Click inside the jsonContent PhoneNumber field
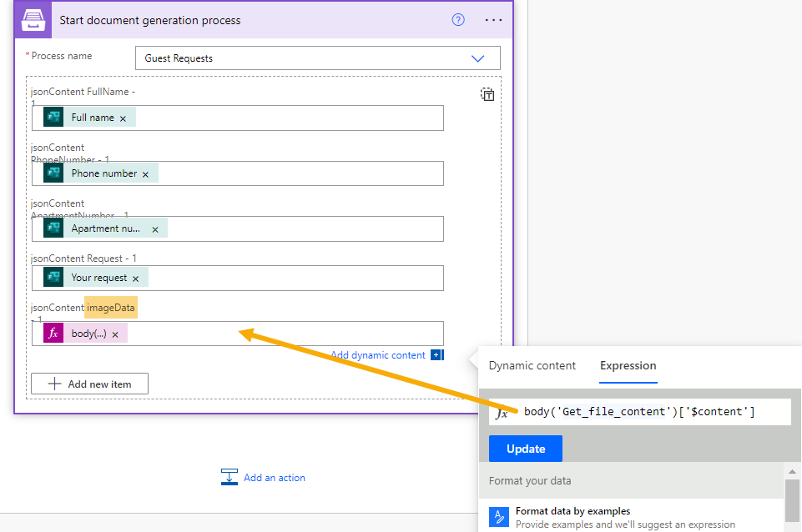Viewport: 802px width, 532px height. (237, 173)
